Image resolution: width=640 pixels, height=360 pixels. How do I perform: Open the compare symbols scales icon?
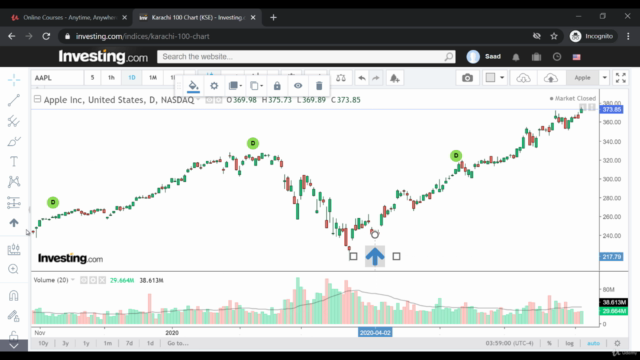pyautogui.click(x=341, y=78)
